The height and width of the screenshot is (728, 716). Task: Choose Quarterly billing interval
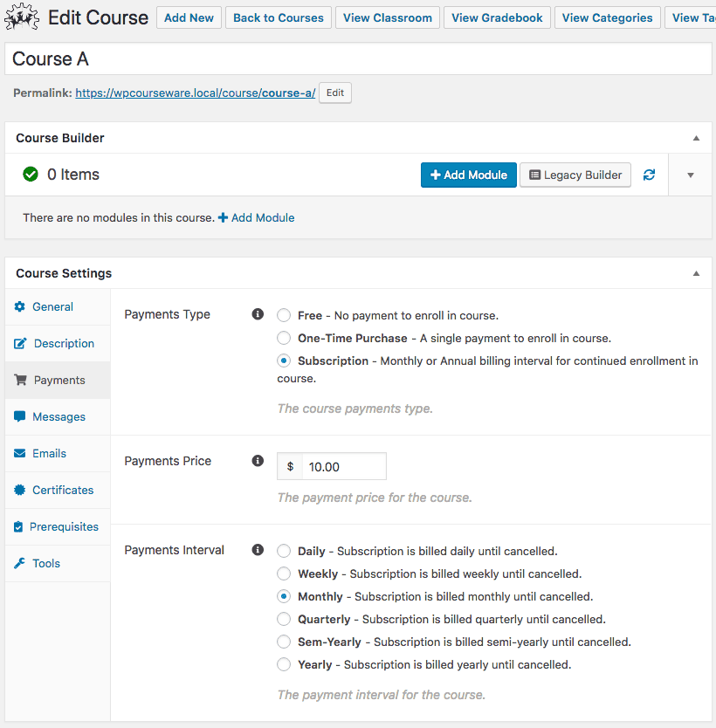pos(284,620)
